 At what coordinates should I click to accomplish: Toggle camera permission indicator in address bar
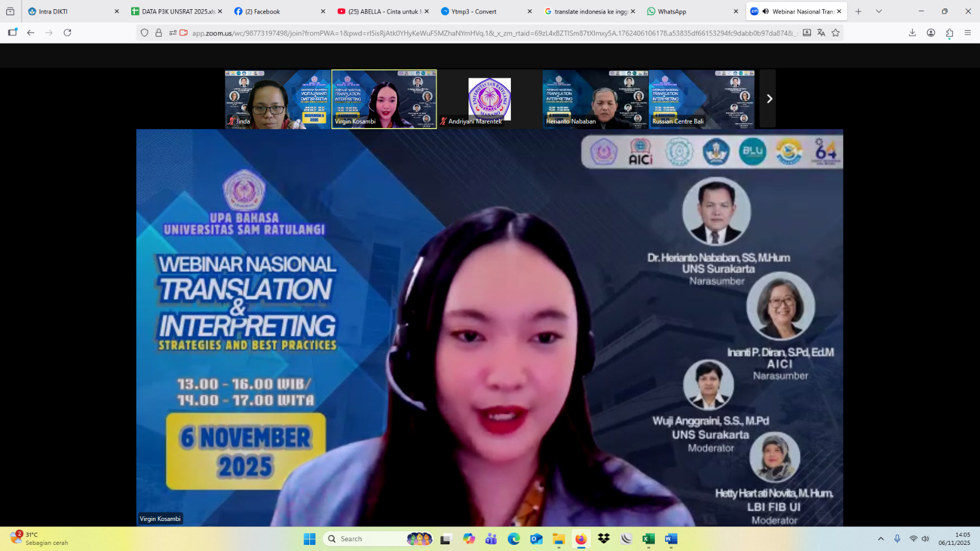tap(183, 32)
